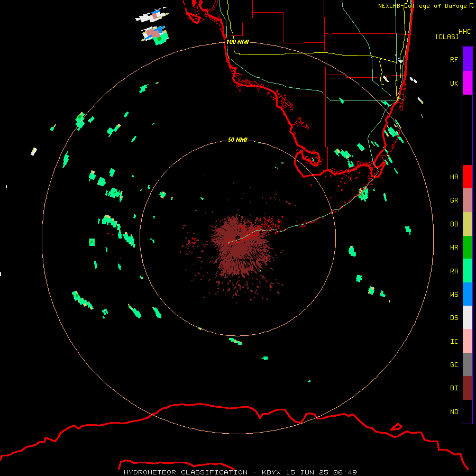Click the 100 NMI range ring label
The height and width of the screenshot is (476, 476).
237,42
